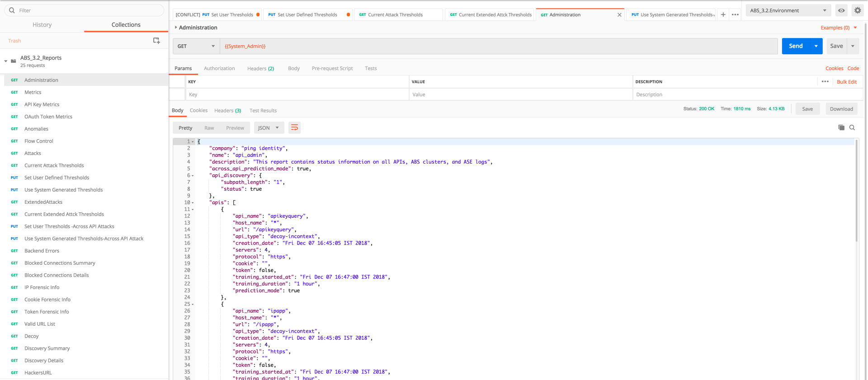Close the Administration request tab
This screenshot has width=868, height=380.
click(x=619, y=15)
